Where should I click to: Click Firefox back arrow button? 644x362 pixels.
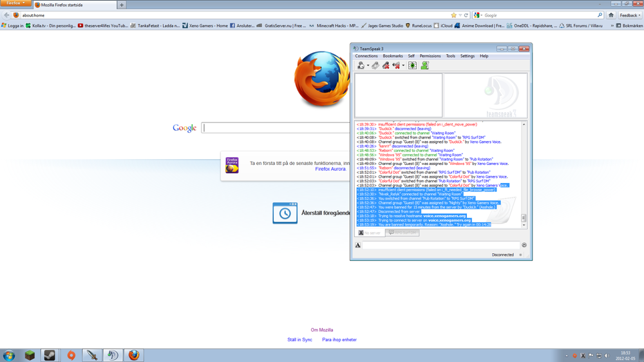pyautogui.click(x=6, y=15)
